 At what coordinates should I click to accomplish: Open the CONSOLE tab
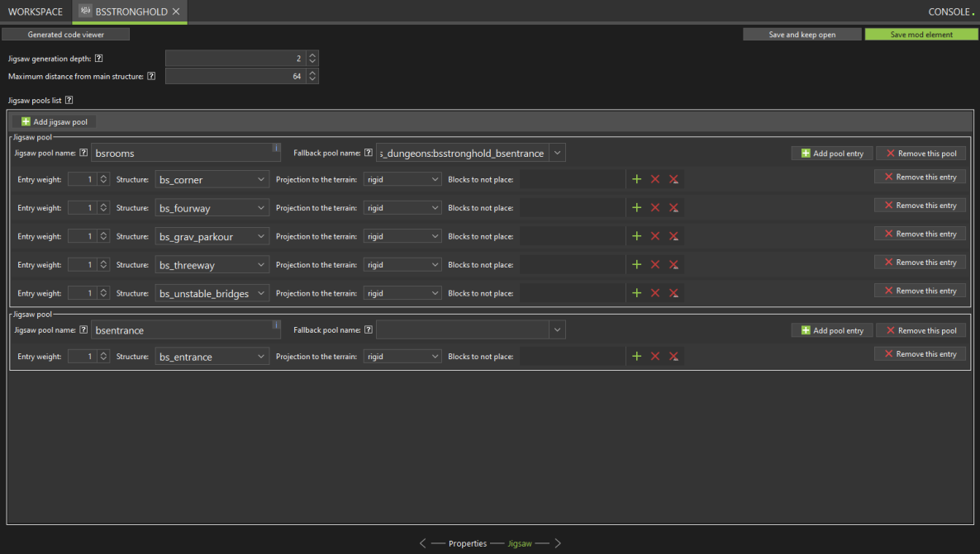[x=949, y=12]
